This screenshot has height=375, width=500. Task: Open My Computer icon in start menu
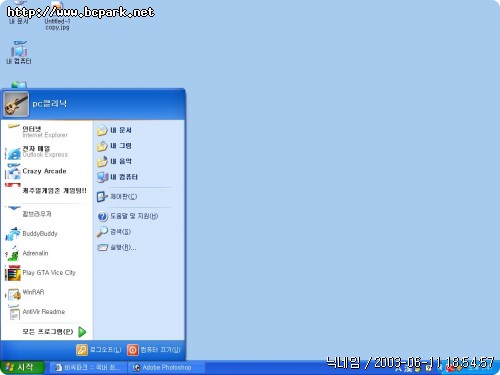102,177
